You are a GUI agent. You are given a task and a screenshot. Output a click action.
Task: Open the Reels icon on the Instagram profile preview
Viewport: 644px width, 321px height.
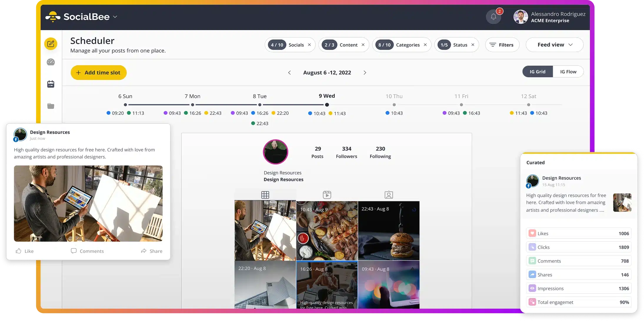[x=327, y=195]
